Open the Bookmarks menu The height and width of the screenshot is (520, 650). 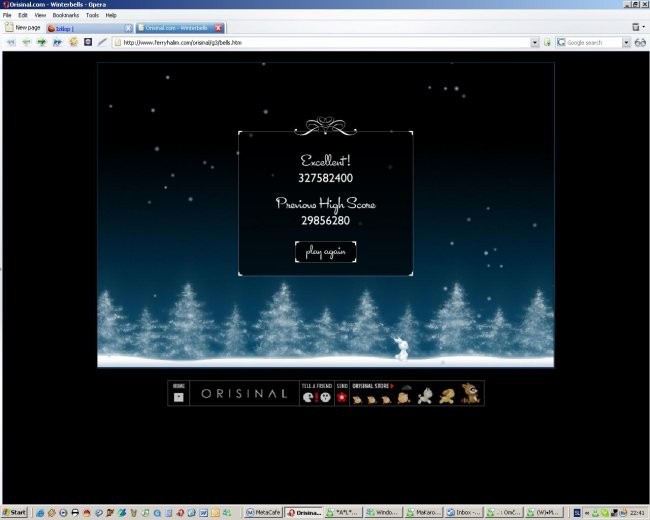click(63, 16)
